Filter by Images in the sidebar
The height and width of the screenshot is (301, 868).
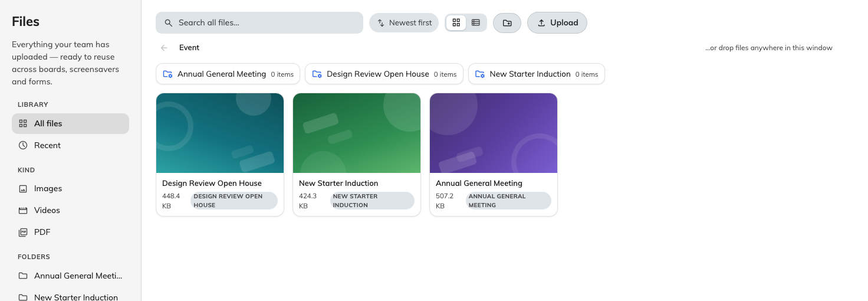pyautogui.click(x=70, y=189)
